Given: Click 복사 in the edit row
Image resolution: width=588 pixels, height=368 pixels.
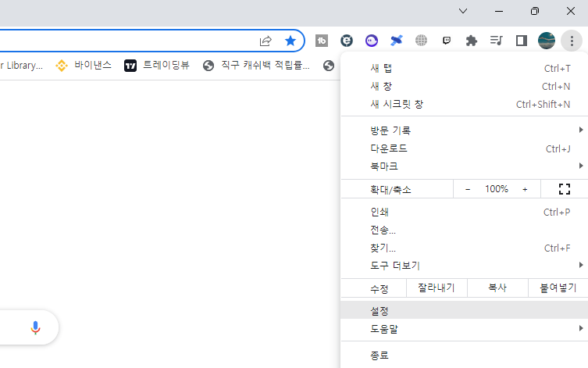Looking at the screenshot, I should click(x=497, y=288).
